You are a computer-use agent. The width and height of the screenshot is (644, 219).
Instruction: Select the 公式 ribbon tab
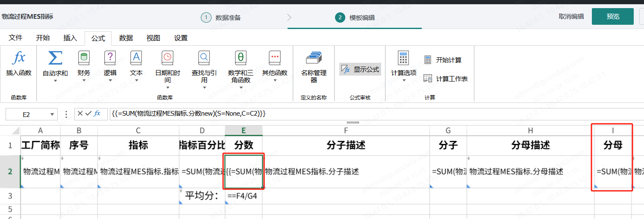[x=98, y=38]
